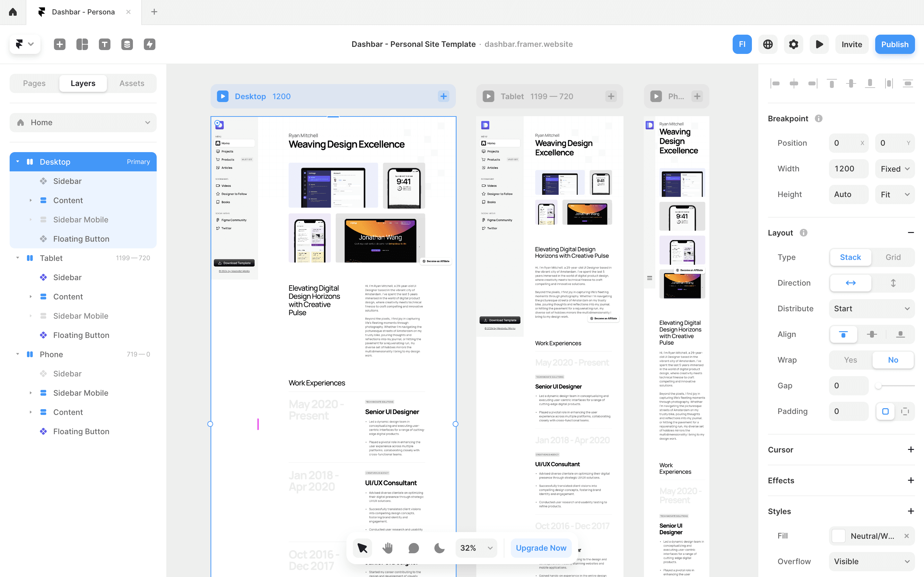
Task: Switch to the Assets tab
Action: [x=132, y=83]
